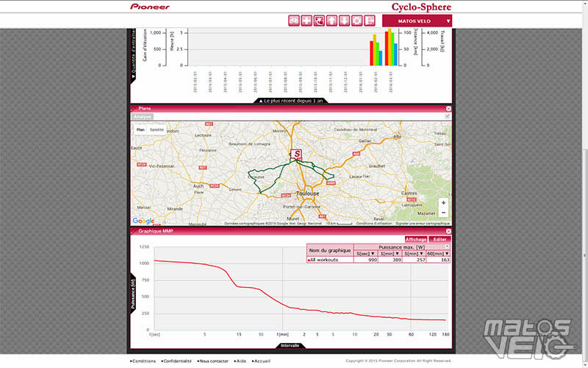Click the logout (door) toolbar icon
The height and width of the screenshot is (368, 588).
(370, 21)
